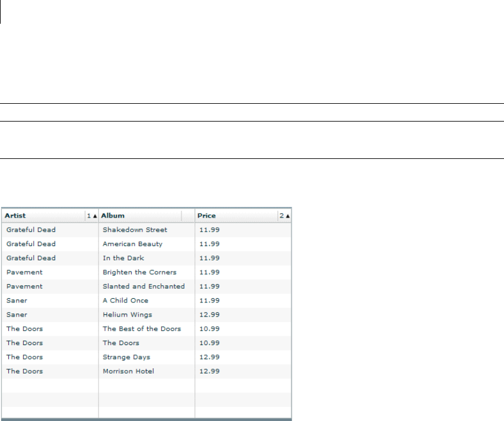Click album The Doors in 10.99 row
This screenshot has width=504, height=421.
[x=121, y=343]
